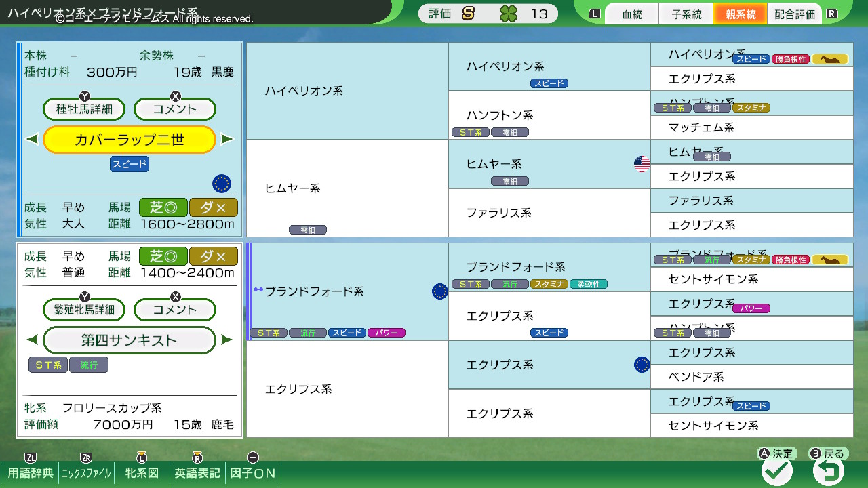Switch to next broodmare with right arrow

[x=227, y=340]
